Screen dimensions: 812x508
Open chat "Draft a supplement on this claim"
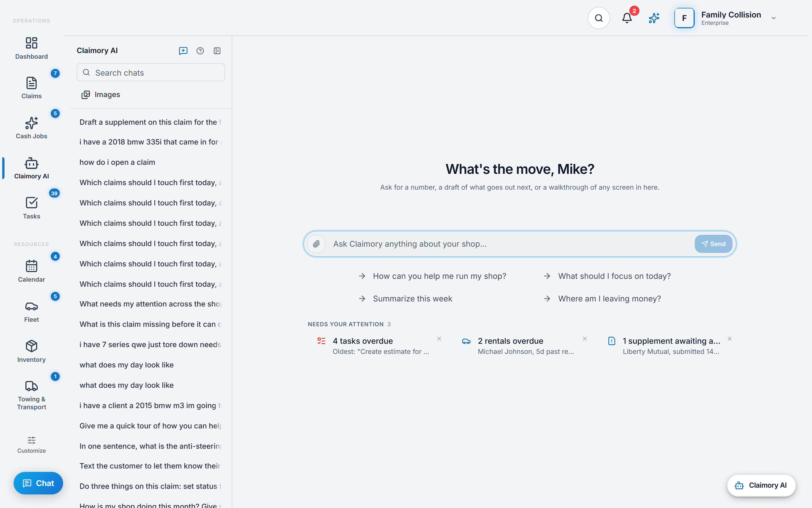tap(151, 122)
